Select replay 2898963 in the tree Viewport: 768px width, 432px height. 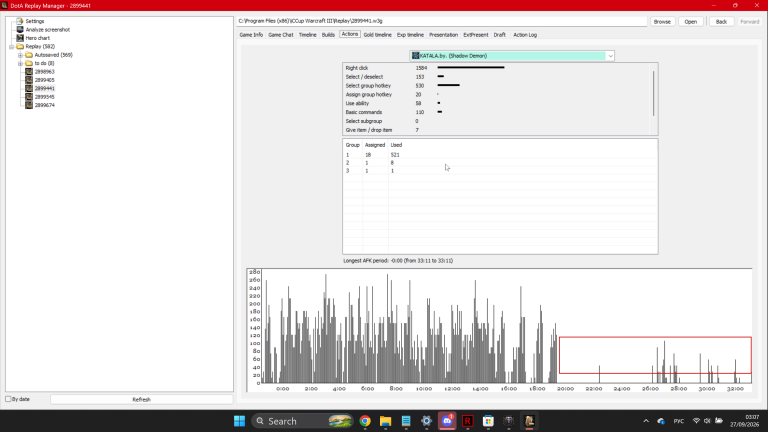coord(45,72)
